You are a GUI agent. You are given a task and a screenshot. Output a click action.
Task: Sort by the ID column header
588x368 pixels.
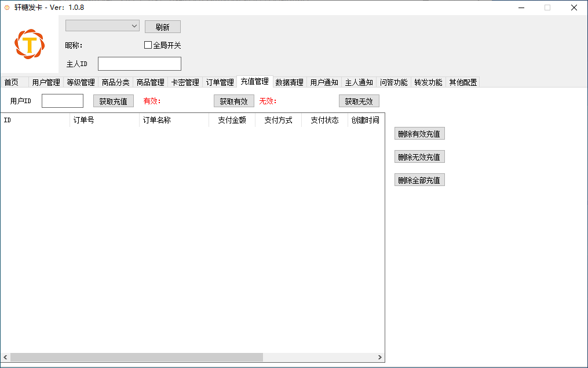[x=35, y=120]
